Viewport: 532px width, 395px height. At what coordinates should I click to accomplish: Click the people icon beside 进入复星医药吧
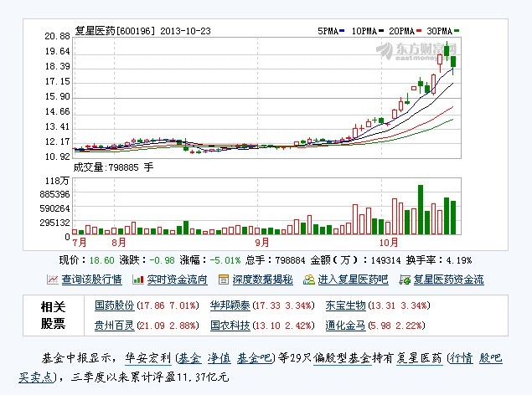tap(309, 280)
